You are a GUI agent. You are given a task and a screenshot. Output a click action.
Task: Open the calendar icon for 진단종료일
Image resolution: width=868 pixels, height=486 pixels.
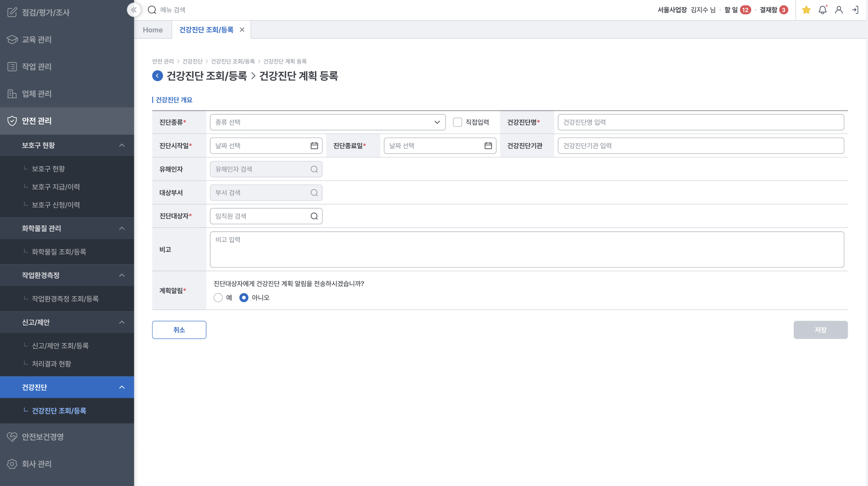488,146
